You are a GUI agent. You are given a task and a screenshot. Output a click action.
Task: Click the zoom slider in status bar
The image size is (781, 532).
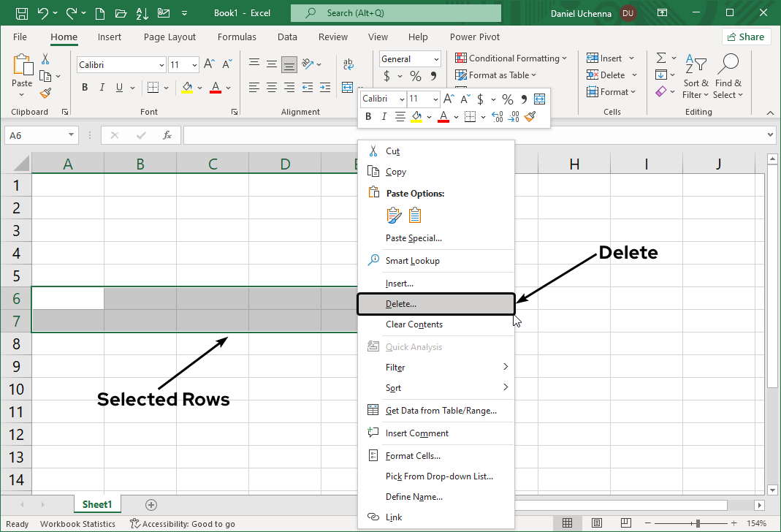point(698,523)
